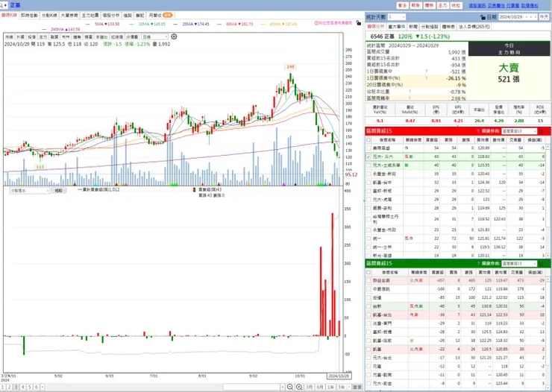Click the red 主力 button in top bar
This screenshot has width=552, height=392.
(x=442, y=6)
